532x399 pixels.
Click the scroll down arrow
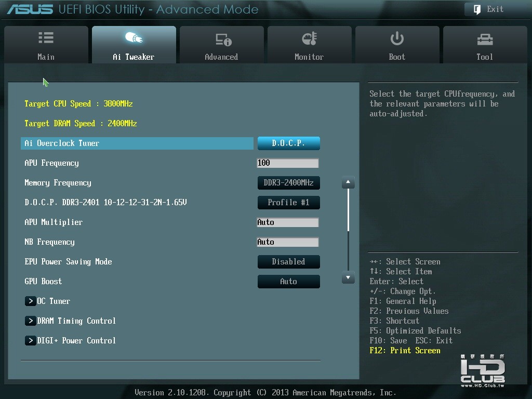pyautogui.click(x=348, y=277)
